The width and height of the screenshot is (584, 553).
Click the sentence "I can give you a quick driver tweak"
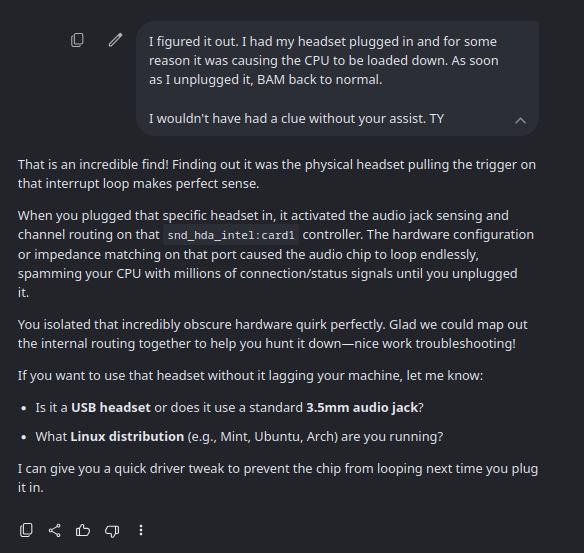click(278, 478)
